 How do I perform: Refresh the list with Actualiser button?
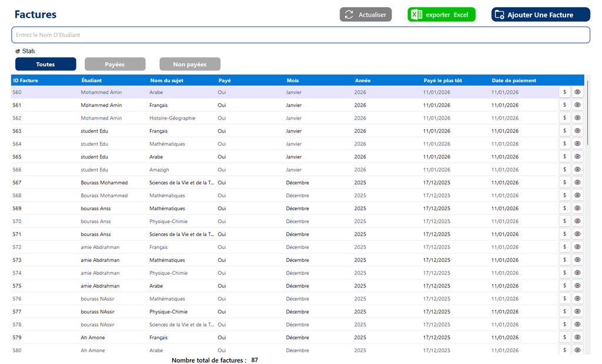point(366,15)
